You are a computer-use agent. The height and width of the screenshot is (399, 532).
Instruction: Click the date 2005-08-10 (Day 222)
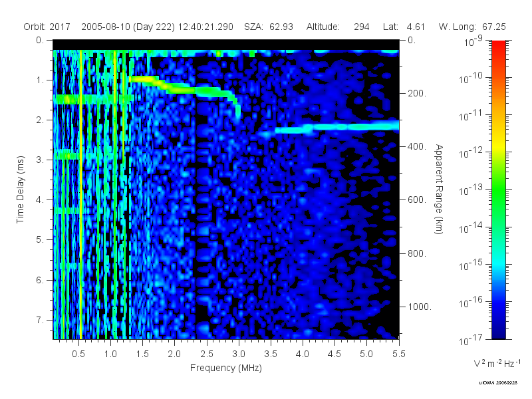[128, 27]
